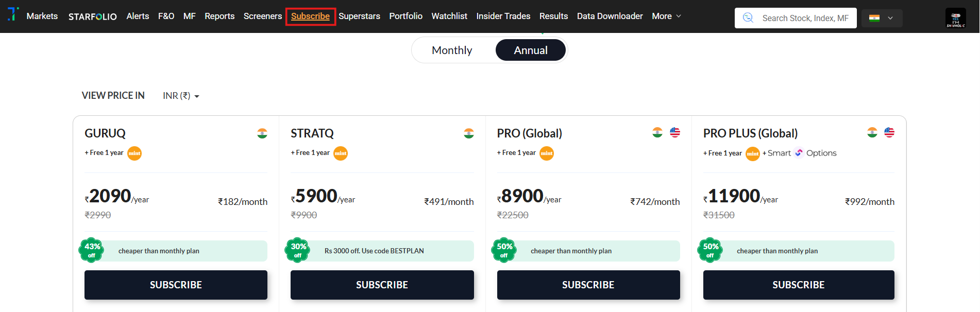This screenshot has height=312, width=980.
Task: Open the Screeners menu item
Action: (x=263, y=16)
